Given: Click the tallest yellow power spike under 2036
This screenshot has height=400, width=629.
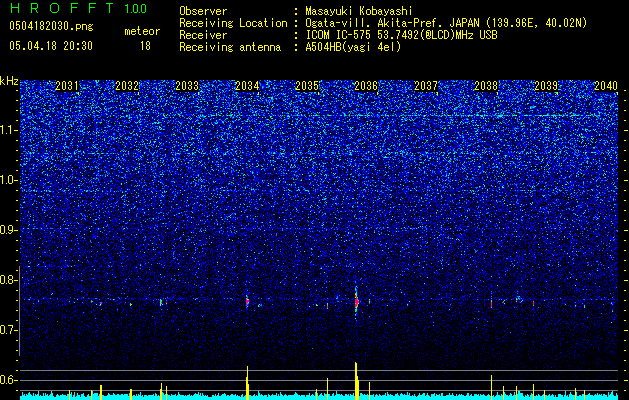Looking at the screenshot, I should [x=356, y=381].
